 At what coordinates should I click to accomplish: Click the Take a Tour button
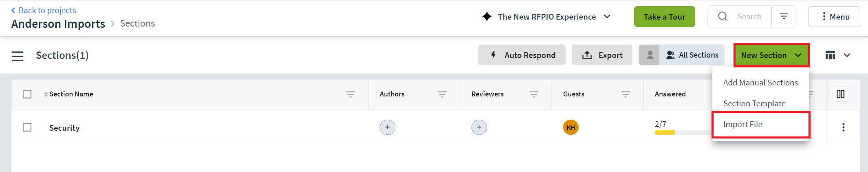coord(664,17)
